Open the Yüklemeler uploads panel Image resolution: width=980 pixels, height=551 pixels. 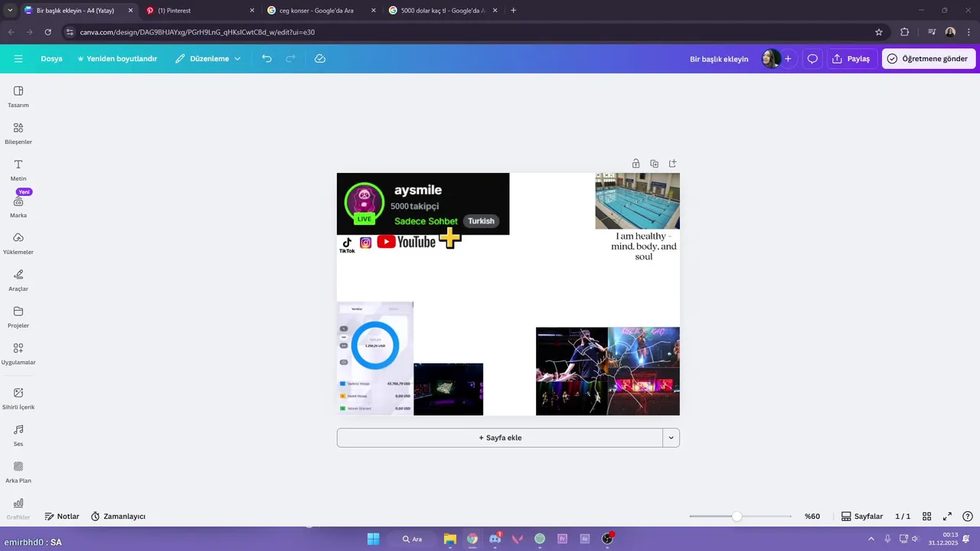click(x=18, y=243)
